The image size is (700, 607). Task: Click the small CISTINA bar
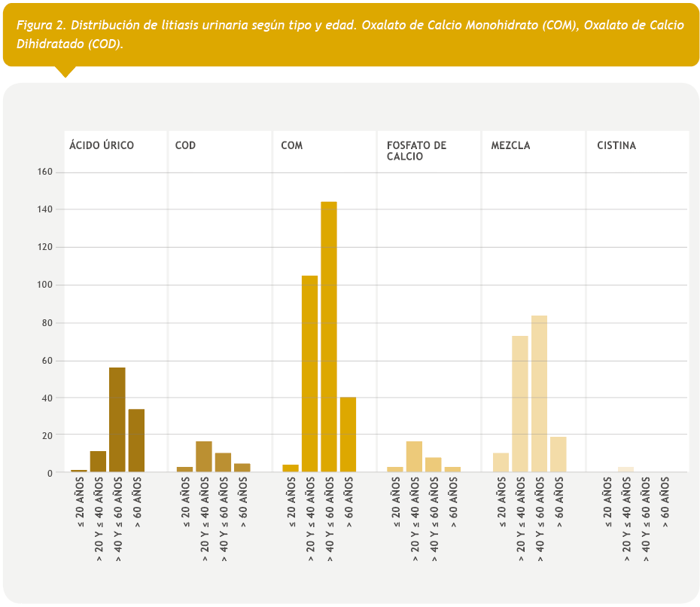pos(625,469)
